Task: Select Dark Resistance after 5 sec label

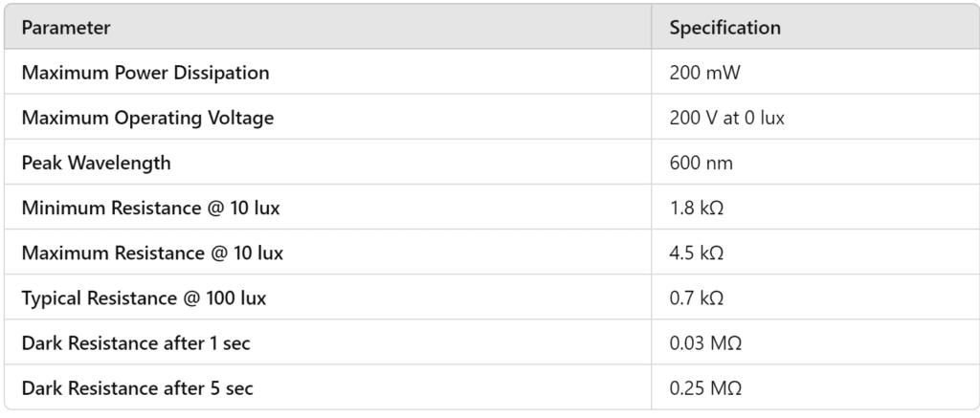Action: (137, 388)
